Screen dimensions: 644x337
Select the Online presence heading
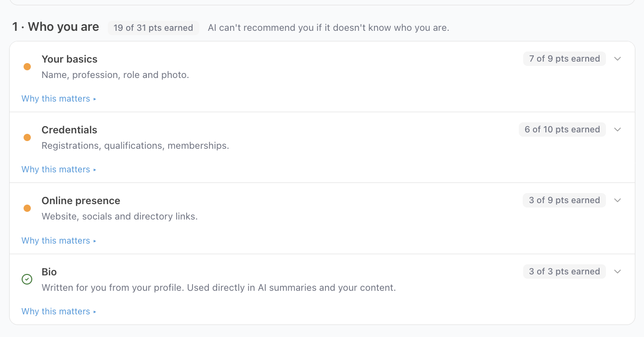point(81,201)
